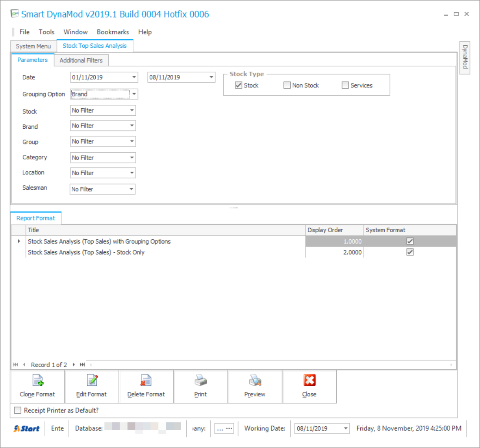480x448 pixels.
Task: Switch to the Additional Filters tab
Action: [x=81, y=60]
